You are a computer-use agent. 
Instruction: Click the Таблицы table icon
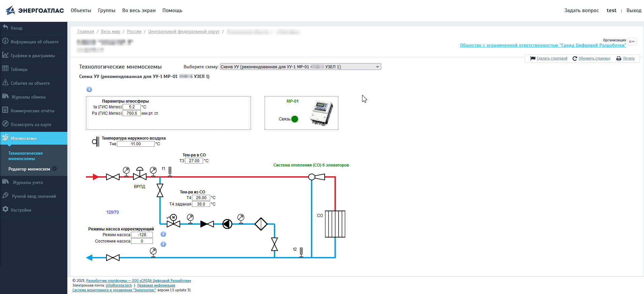click(x=5, y=69)
